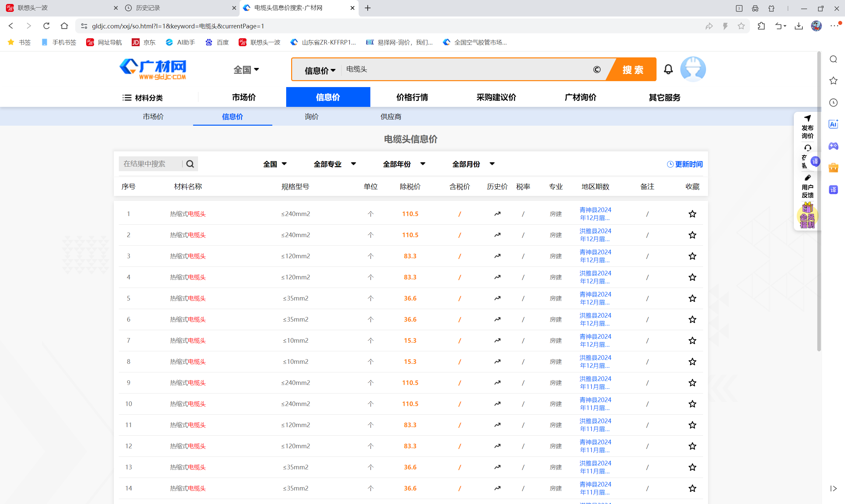Launch the translate (译) tool in the sidebar
This screenshot has height=504, width=845.
(x=833, y=190)
